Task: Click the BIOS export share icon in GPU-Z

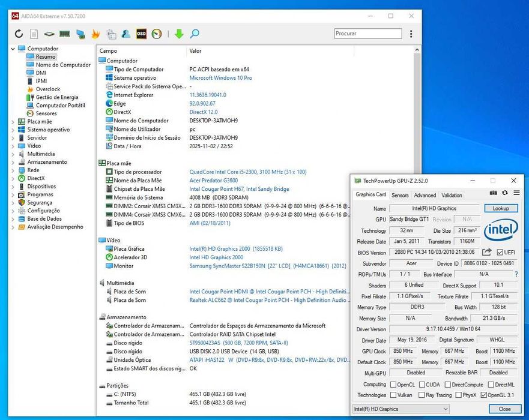Action: coord(486,252)
